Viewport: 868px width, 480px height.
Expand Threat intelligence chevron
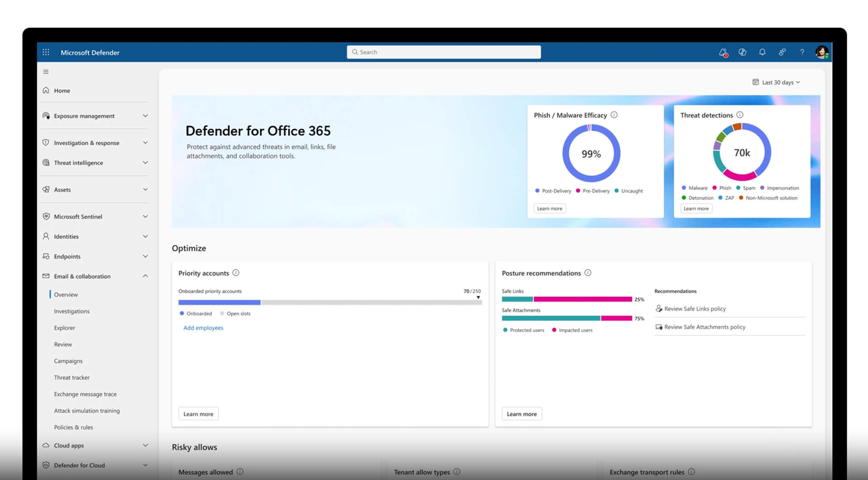145,162
